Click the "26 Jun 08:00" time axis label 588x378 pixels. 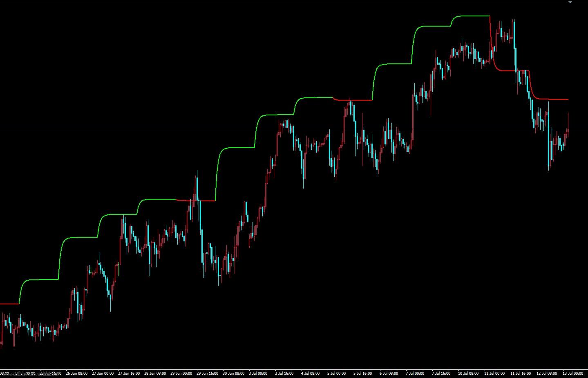tap(77, 373)
